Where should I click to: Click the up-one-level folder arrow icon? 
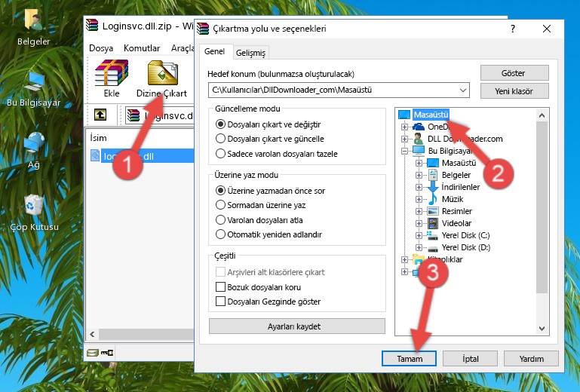click(100, 115)
